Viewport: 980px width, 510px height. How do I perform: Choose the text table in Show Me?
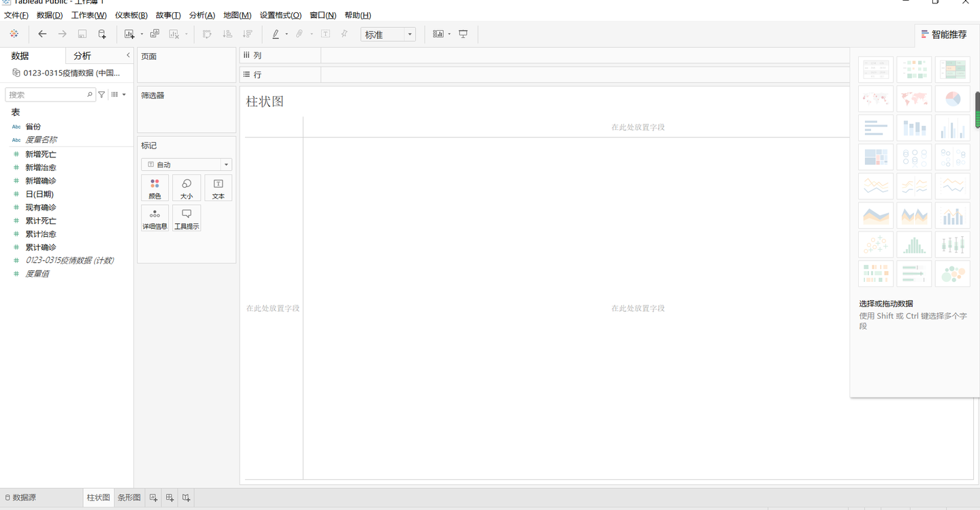pos(876,69)
